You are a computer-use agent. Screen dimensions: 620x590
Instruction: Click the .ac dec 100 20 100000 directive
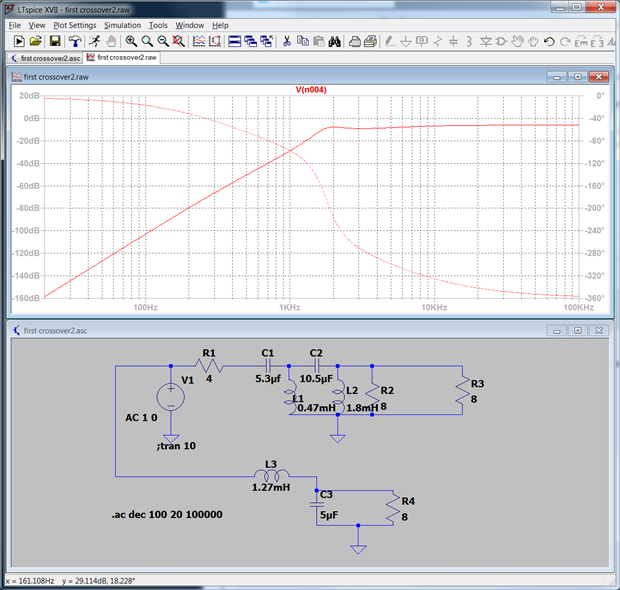pyautogui.click(x=167, y=514)
